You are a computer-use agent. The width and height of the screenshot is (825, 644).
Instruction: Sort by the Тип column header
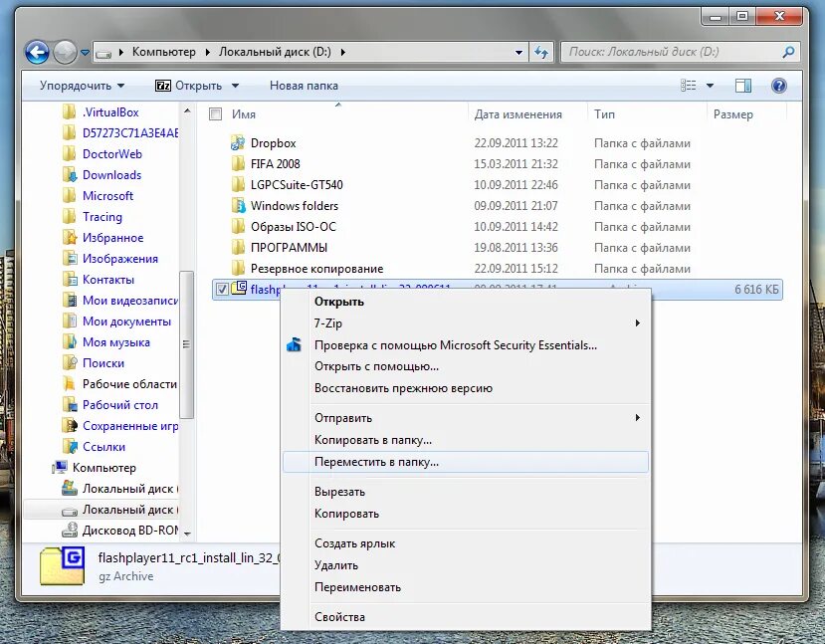coord(604,114)
